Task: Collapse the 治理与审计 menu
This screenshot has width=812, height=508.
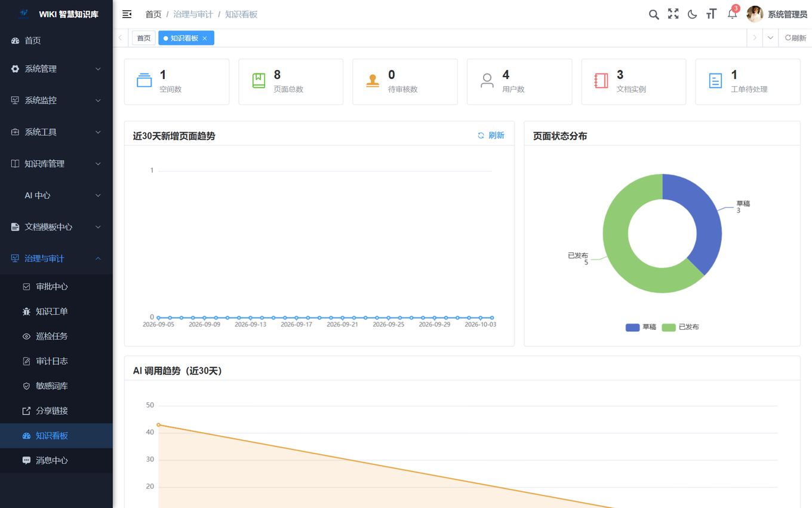Action: [x=56, y=259]
